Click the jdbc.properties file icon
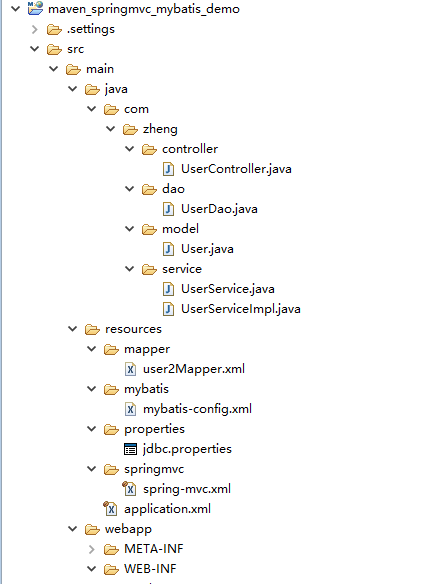The width and height of the screenshot is (432, 584). tap(130, 449)
